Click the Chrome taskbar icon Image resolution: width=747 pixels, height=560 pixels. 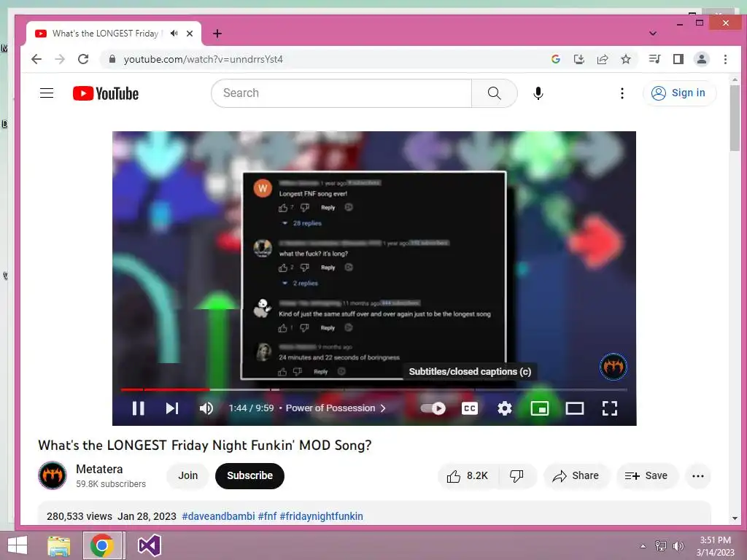point(102,545)
